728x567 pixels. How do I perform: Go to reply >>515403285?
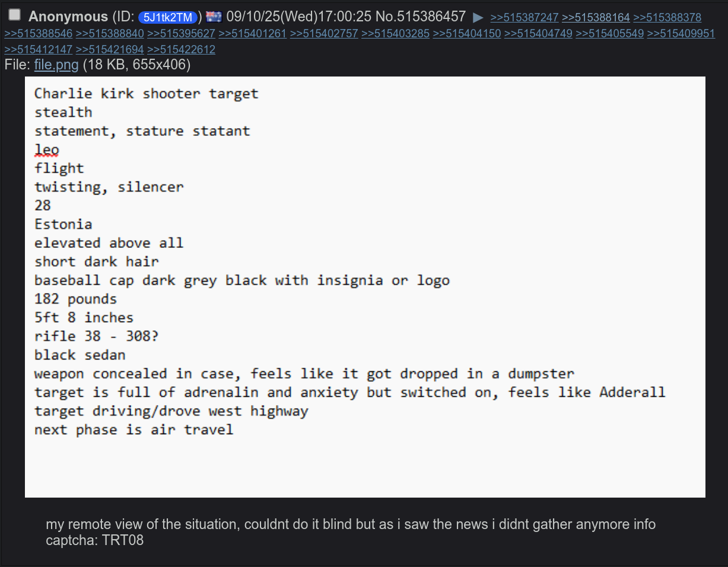pos(395,34)
